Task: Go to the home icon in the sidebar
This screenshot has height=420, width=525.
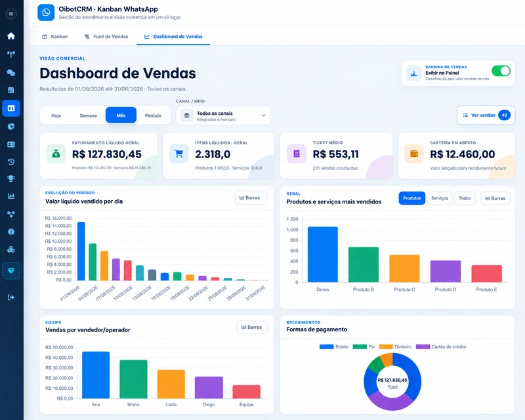Action: pos(11,36)
